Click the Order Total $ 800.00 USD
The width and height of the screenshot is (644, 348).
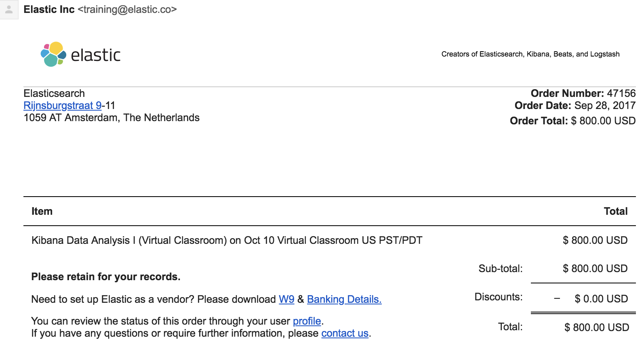(x=572, y=121)
